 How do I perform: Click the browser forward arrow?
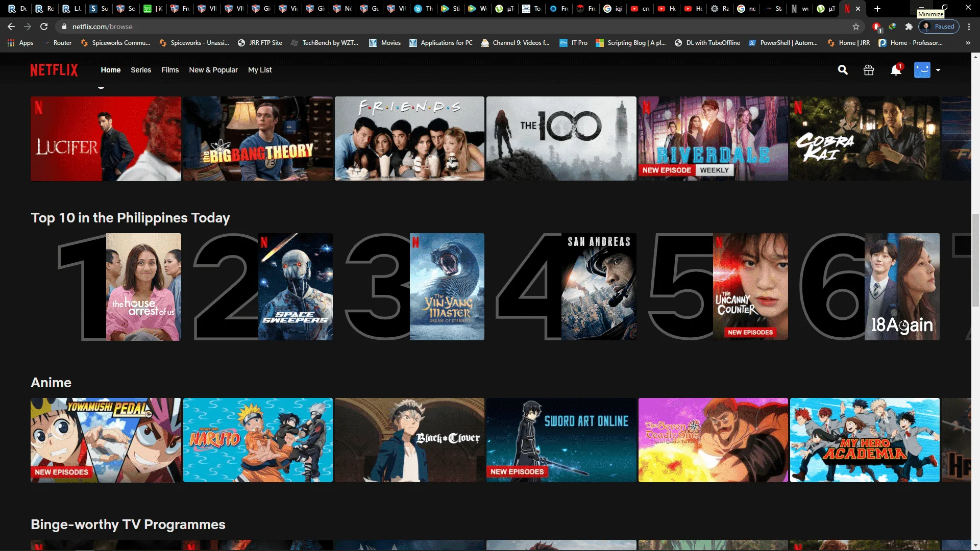pyautogui.click(x=28, y=27)
